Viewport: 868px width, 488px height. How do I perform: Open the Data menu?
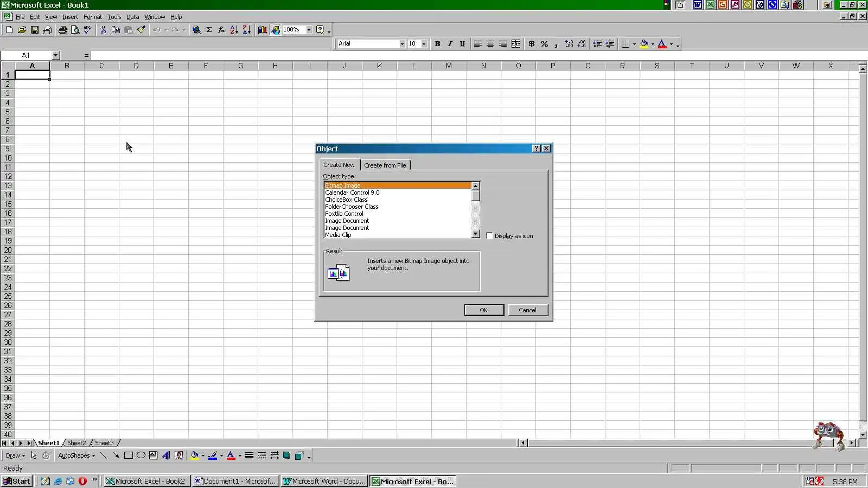[x=132, y=17]
